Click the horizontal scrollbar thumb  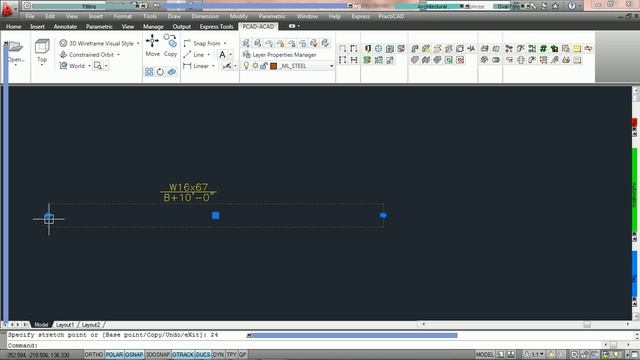[587, 324]
